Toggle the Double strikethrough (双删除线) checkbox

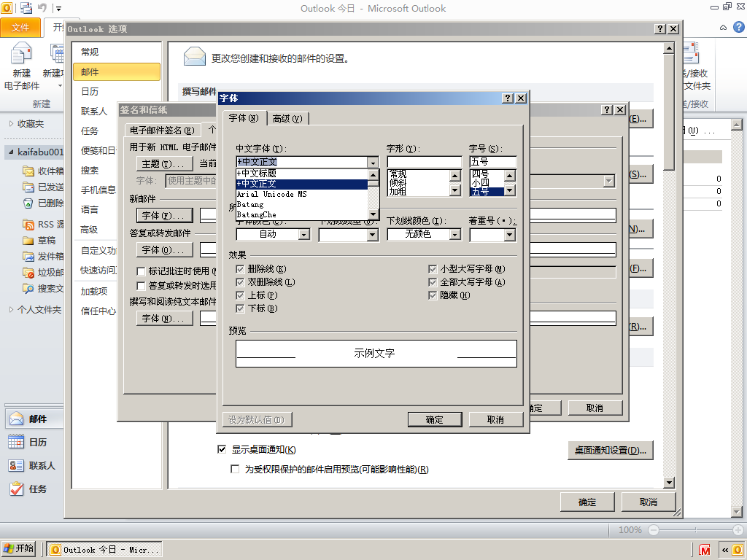[x=240, y=282]
